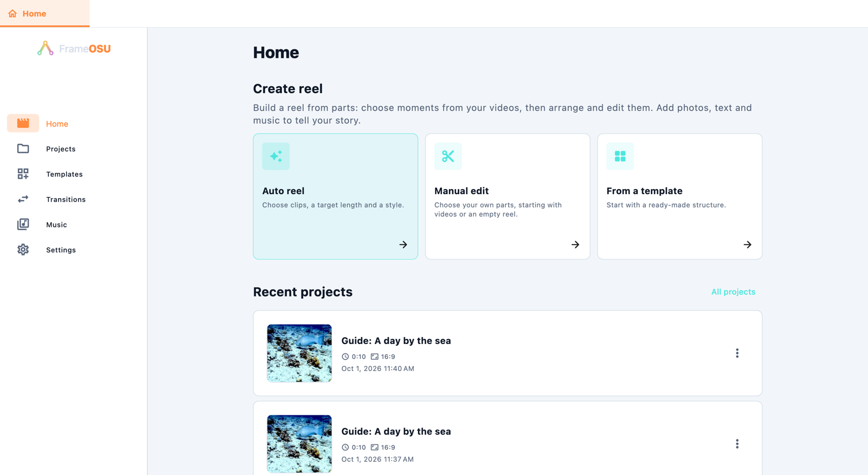Switch to the Home tab at top
Viewport: 868px width, 475px height.
45,14
